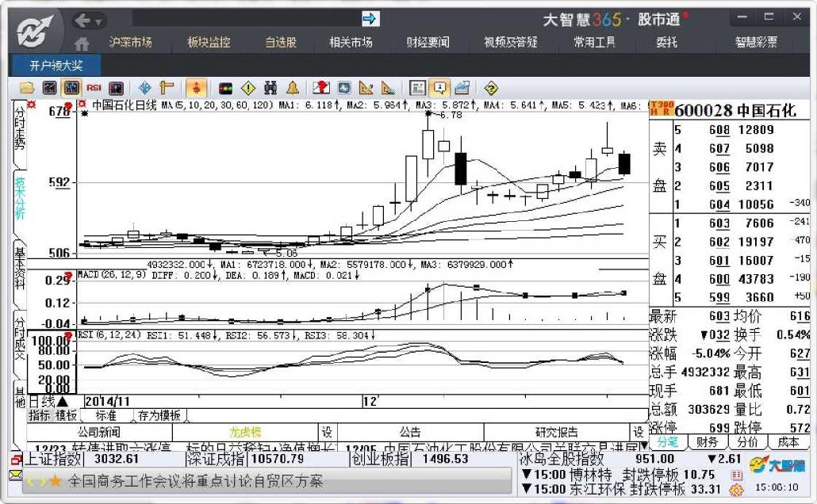This screenshot has width=817, height=504.
Task: Select the 分笔 tab in quote panel
Action: point(667,442)
